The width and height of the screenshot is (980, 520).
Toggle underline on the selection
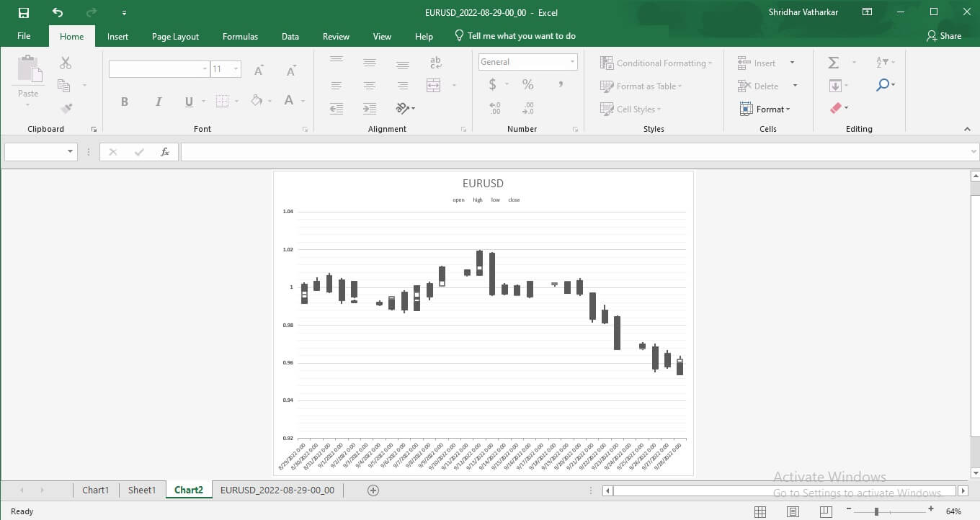coord(187,102)
